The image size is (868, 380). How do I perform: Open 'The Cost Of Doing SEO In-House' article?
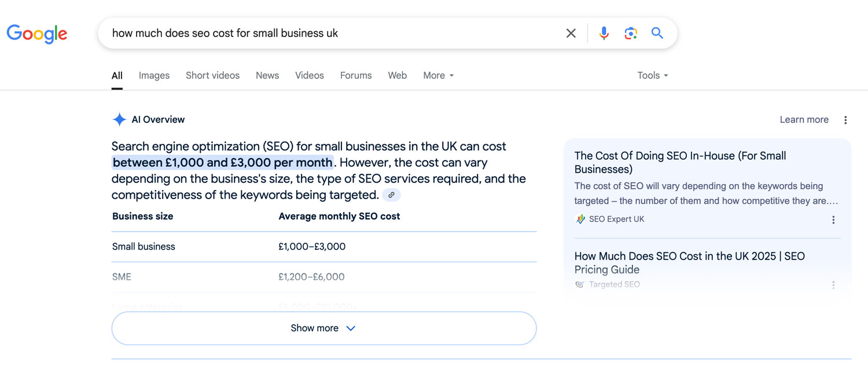click(x=680, y=162)
